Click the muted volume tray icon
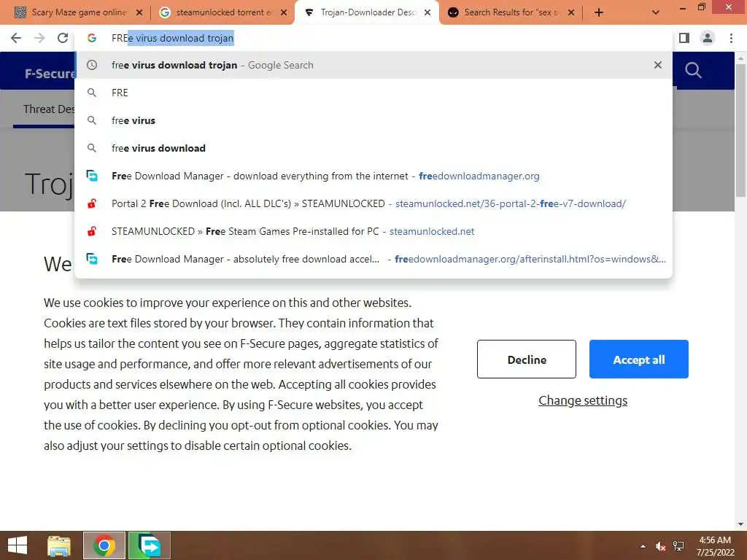 coord(660,546)
